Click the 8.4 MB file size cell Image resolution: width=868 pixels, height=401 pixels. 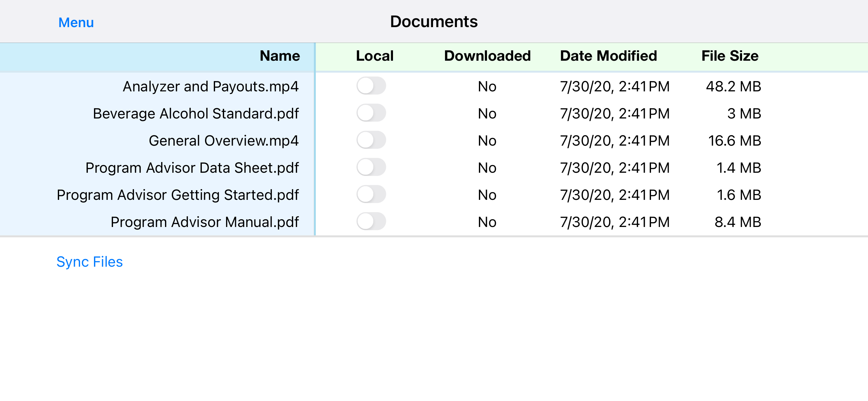click(x=738, y=222)
